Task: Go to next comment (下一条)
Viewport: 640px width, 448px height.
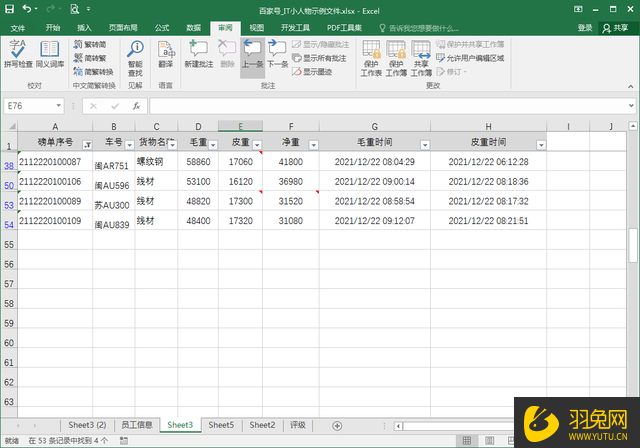Action: click(278, 54)
